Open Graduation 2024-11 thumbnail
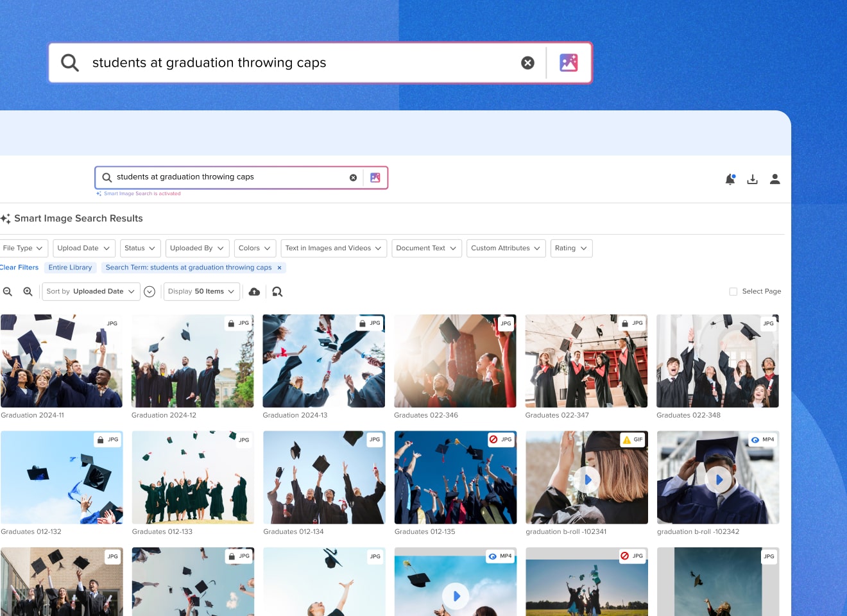This screenshot has width=847, height=616. 61,361
